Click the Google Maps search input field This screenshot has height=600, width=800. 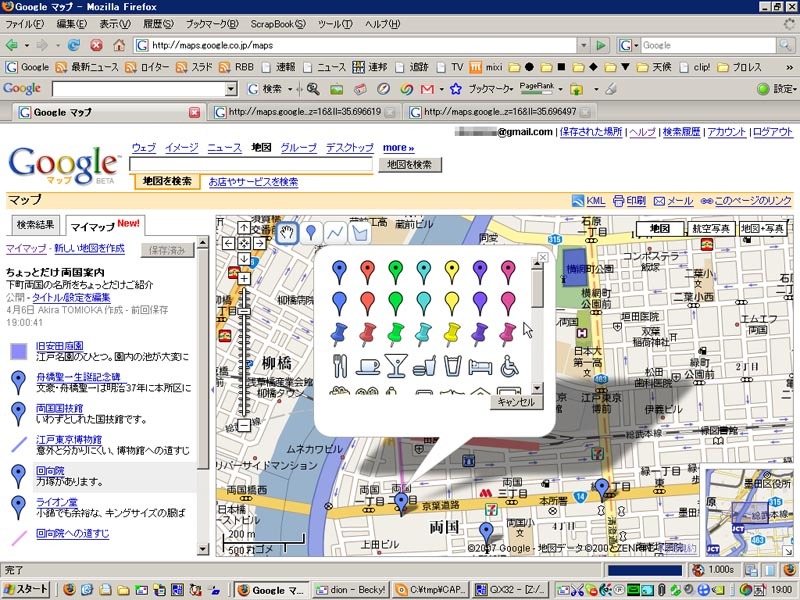[251, 164]
